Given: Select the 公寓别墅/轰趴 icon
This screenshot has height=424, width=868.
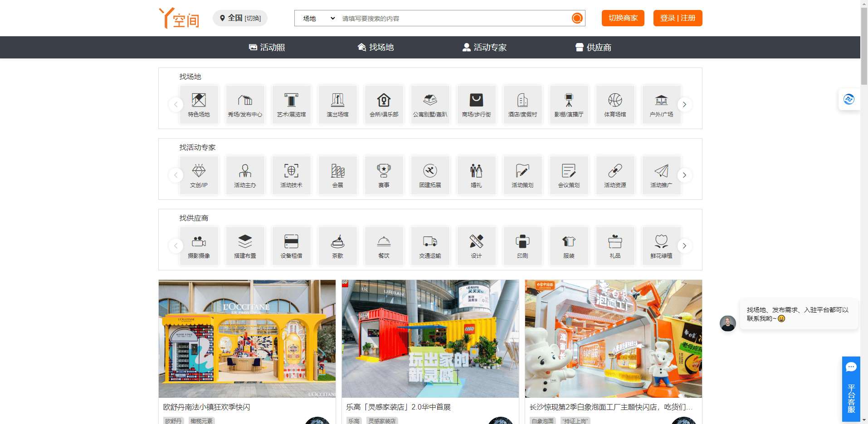Looking at the screenshot, I should point(430,105).
